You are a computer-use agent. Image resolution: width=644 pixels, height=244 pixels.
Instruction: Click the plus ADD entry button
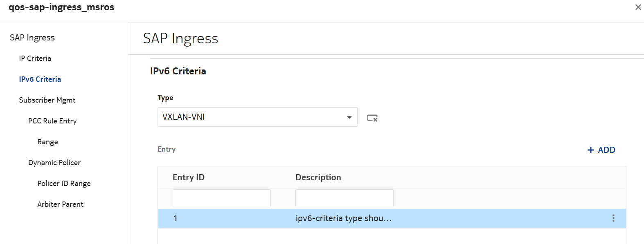601,150
